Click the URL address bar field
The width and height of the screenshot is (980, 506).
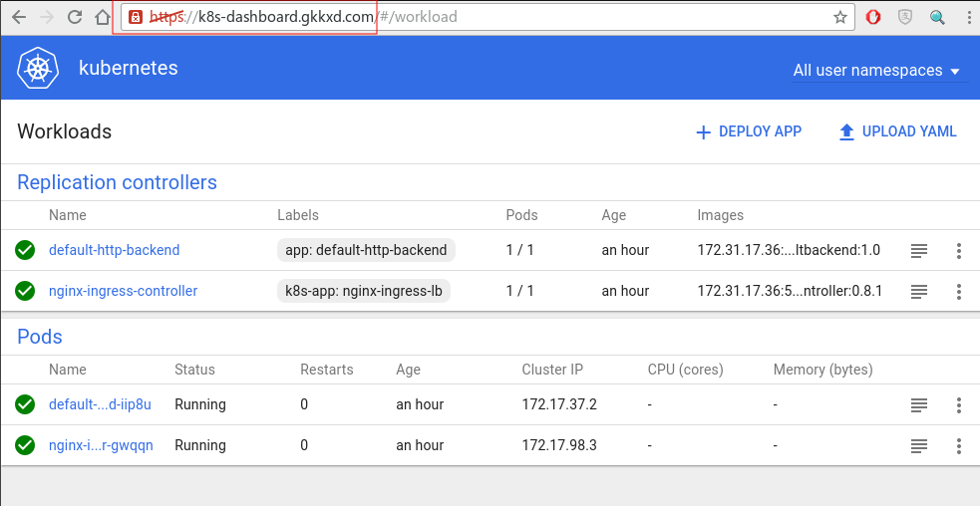[x=483, y=17]
